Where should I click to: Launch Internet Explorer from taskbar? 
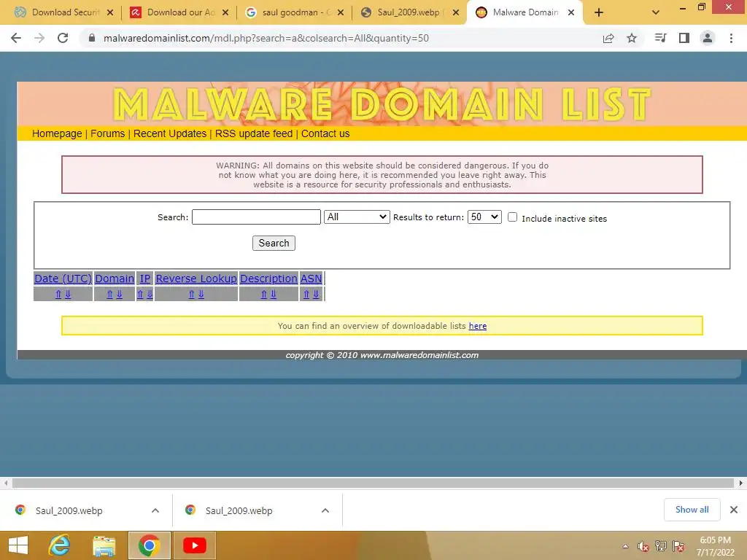click(60, 545)
